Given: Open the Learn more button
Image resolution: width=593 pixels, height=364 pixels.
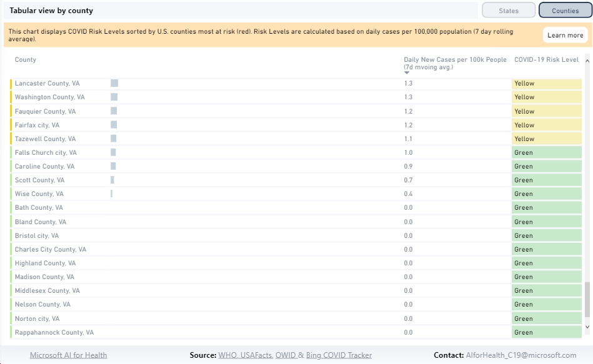Looking at the screenshot, I should 565,35.
